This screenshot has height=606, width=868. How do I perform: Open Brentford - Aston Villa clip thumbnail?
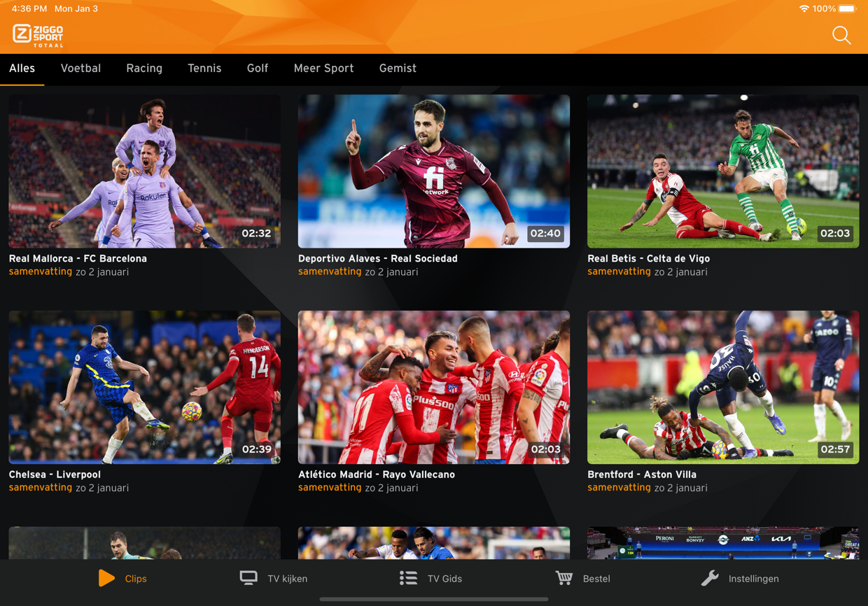coord(722,387)
